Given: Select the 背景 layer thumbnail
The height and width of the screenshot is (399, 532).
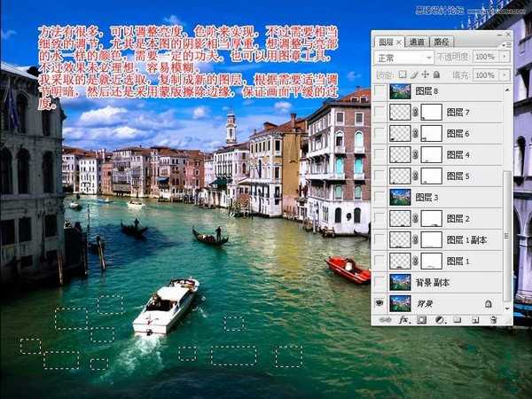Looking at the screenshot, I should (x=401, y=303).
